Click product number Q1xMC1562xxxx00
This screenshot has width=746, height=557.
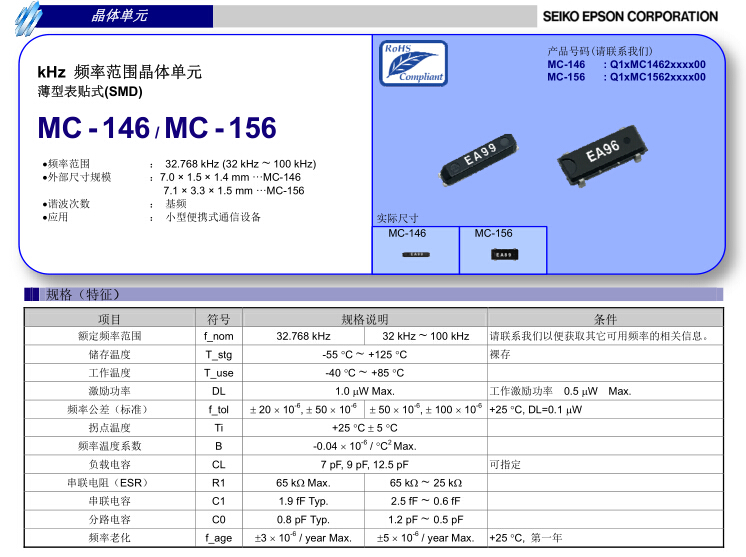point(657,77)
